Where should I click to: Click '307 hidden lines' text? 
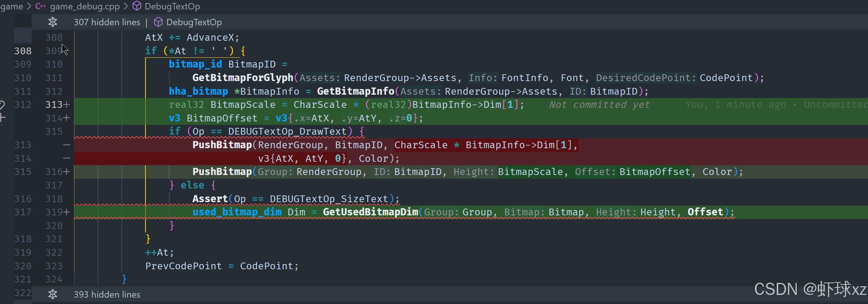(x=107, y=22)
